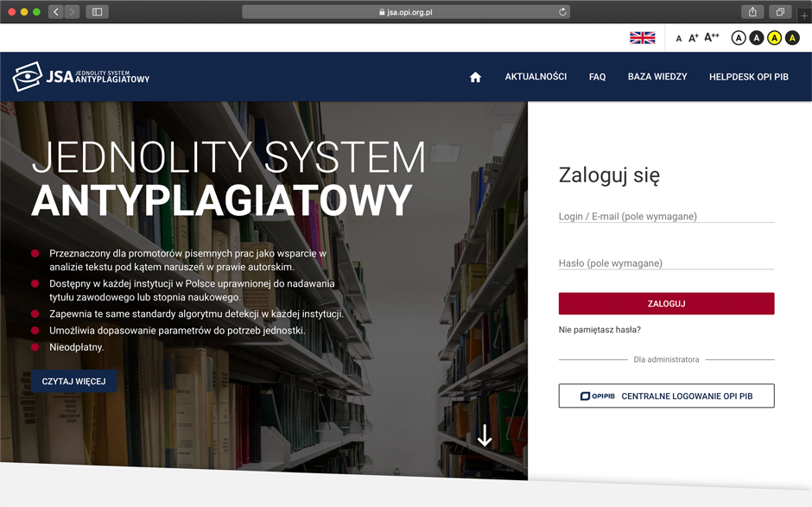Screen dimensions: 812x507
Task: Set default font size with small A
Action: [x=679, y=39]
